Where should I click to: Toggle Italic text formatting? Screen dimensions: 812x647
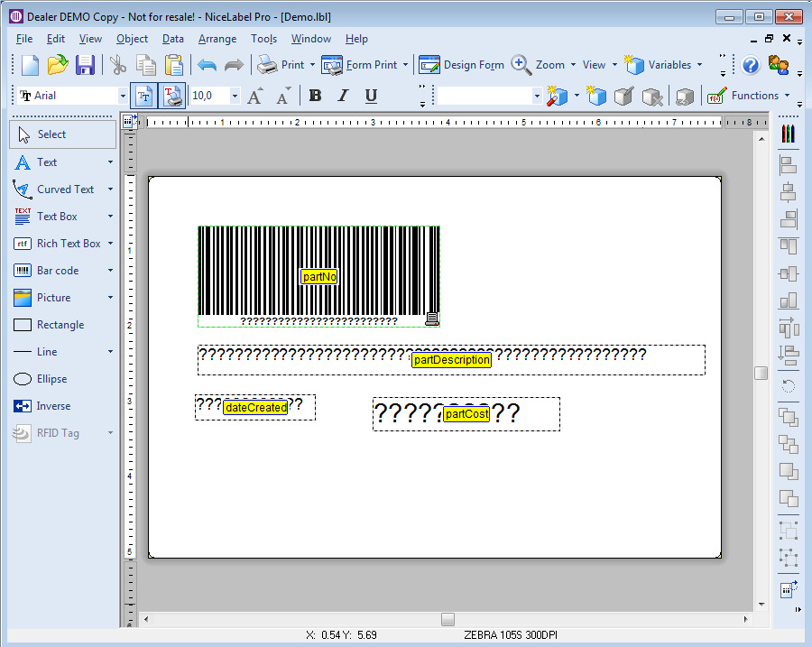pyautogui.click(x=343, y=96)
